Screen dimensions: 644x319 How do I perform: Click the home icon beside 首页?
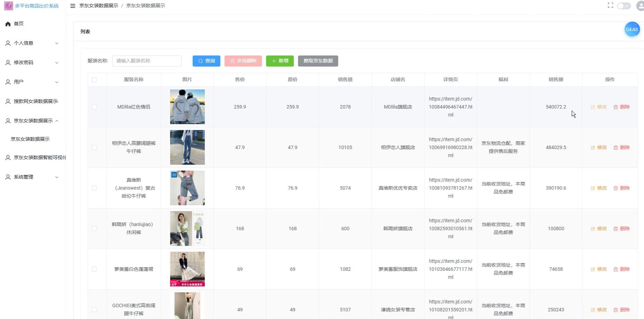[x=8, y=24]
